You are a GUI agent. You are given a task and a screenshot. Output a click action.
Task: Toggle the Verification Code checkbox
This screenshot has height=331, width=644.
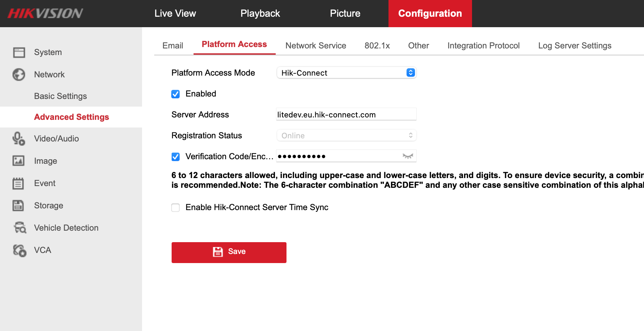(175, 157)
